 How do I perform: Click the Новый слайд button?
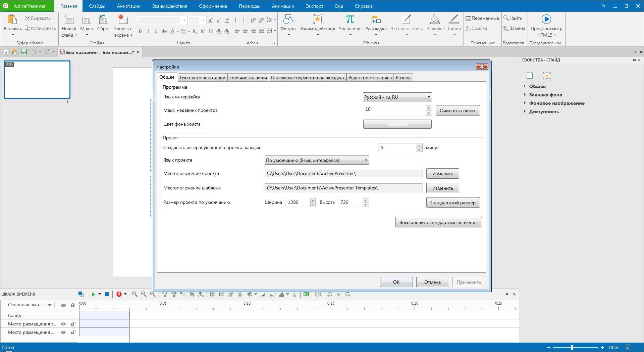(69, 25)
